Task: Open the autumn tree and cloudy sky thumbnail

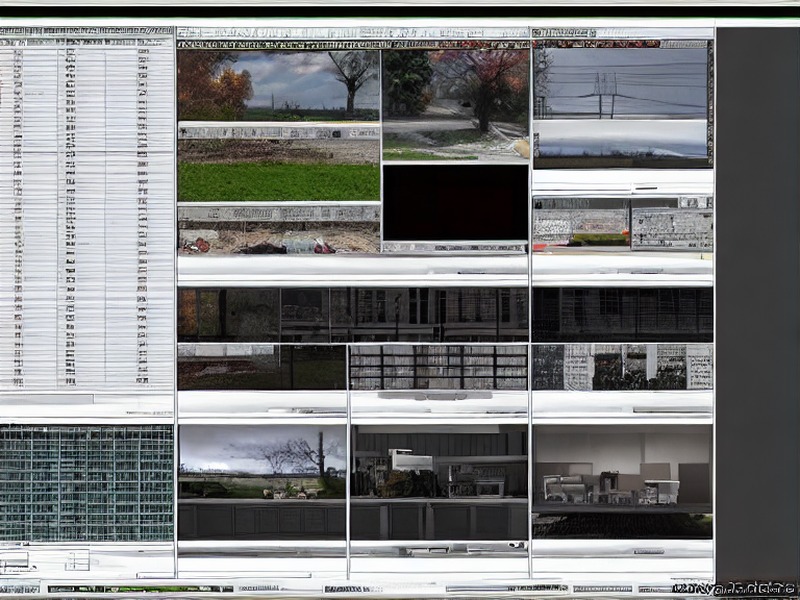Action: (279, 85)
